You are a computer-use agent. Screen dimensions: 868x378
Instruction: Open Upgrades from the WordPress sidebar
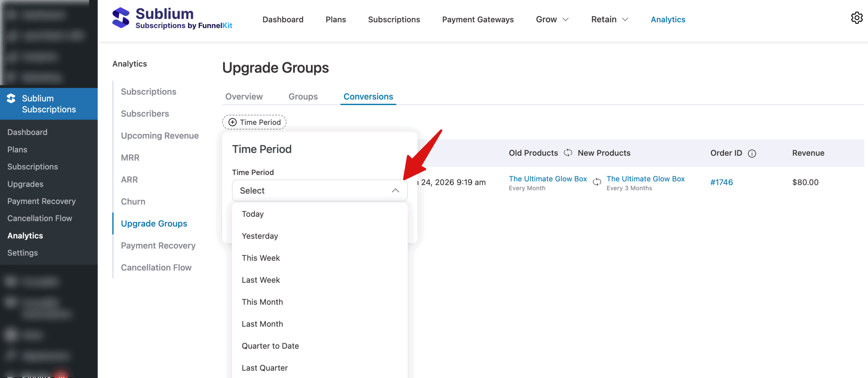(x=25, y=184)
